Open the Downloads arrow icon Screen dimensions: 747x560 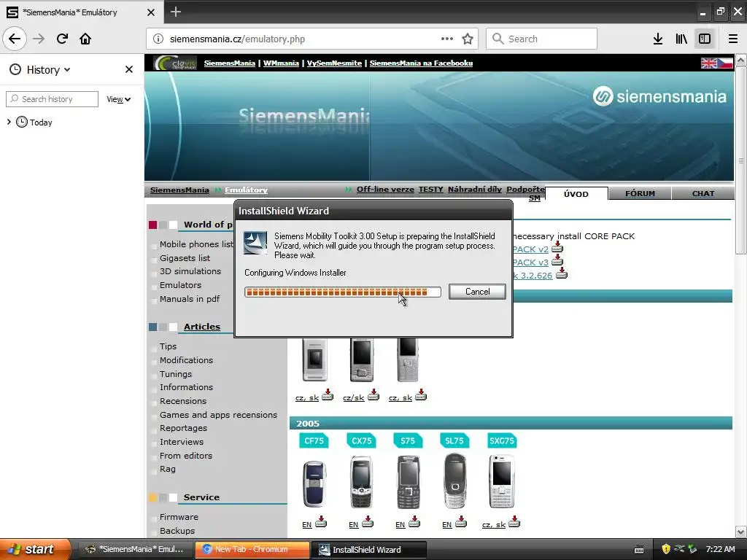(658, 39)
